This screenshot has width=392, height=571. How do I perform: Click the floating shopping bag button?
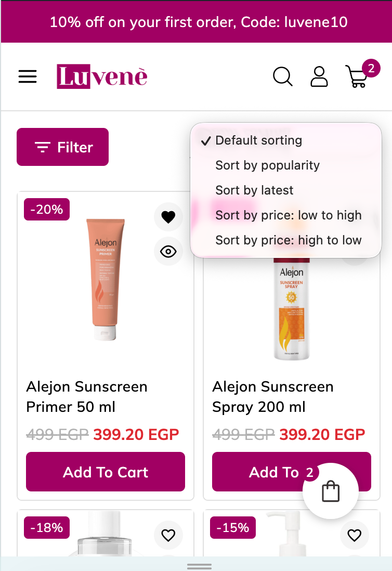(x=331, y=491)
